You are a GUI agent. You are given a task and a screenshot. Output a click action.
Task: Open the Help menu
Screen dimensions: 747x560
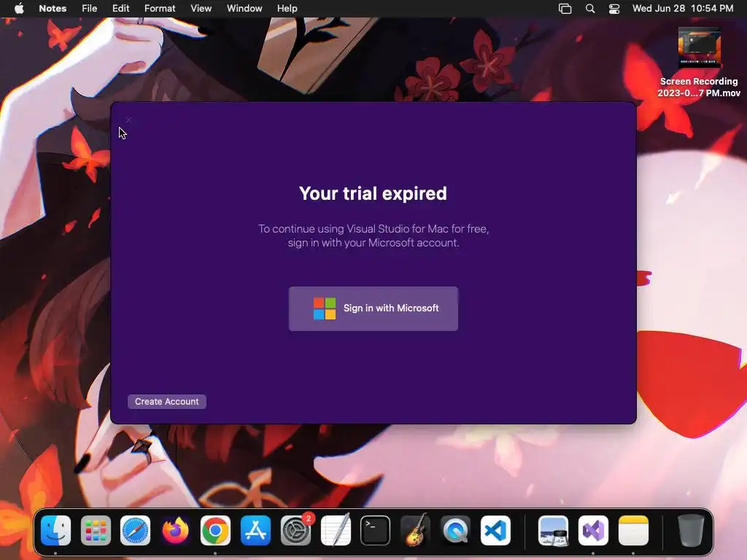pos(287,8)
